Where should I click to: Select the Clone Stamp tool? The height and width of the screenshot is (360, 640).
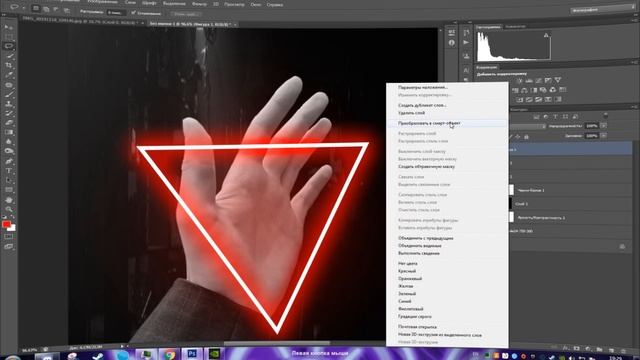click(x=9, y=104)
